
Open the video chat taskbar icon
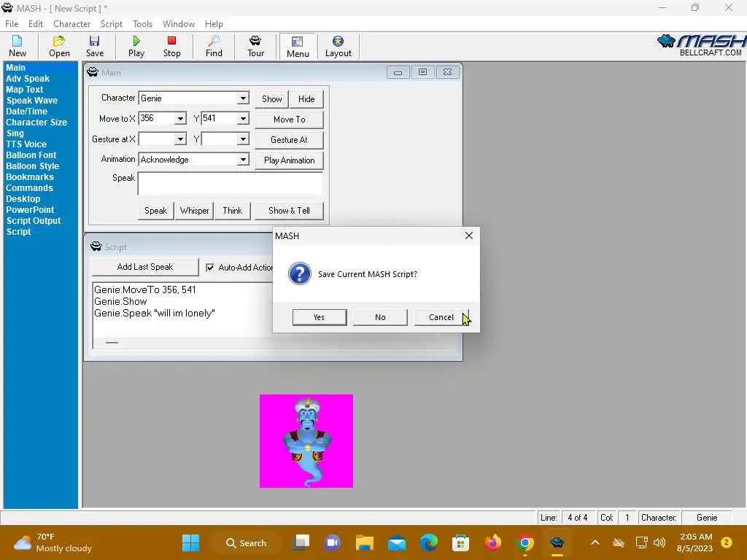pos(333,542)
